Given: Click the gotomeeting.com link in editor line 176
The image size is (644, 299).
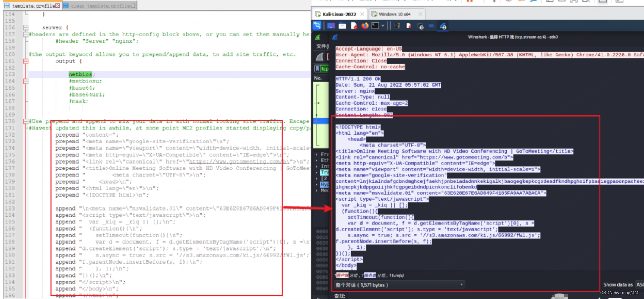Looking at the screenshot, I should click(239, 161).
